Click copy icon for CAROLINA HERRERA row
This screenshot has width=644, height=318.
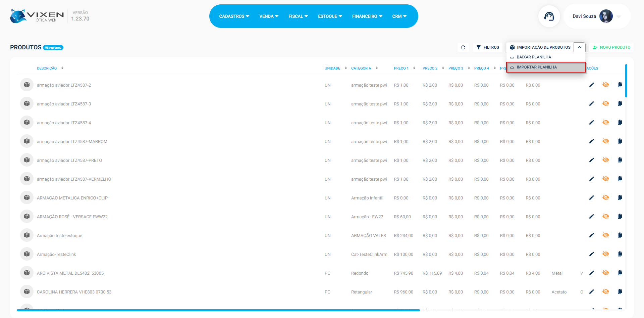click(620, 292)
